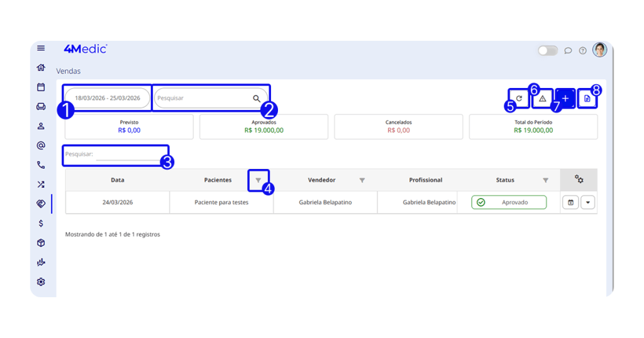This screenshot has height=338, width=644.
Task: Open the calendar icon in the sidebar
Action: coord(41,87)
